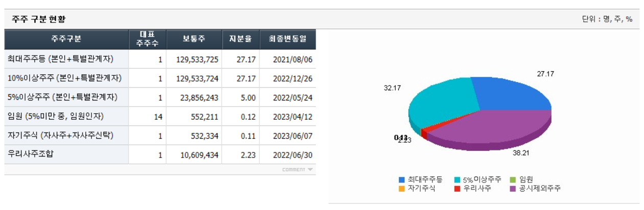Click the 대표 주주수 column header

click(147, 39)
